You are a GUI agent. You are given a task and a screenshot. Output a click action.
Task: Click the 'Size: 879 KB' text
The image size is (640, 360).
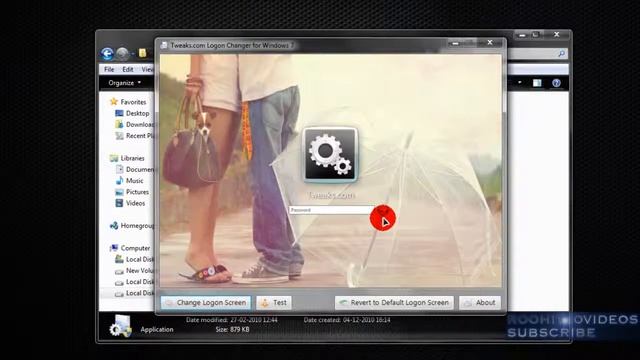[x=232, y=329]
